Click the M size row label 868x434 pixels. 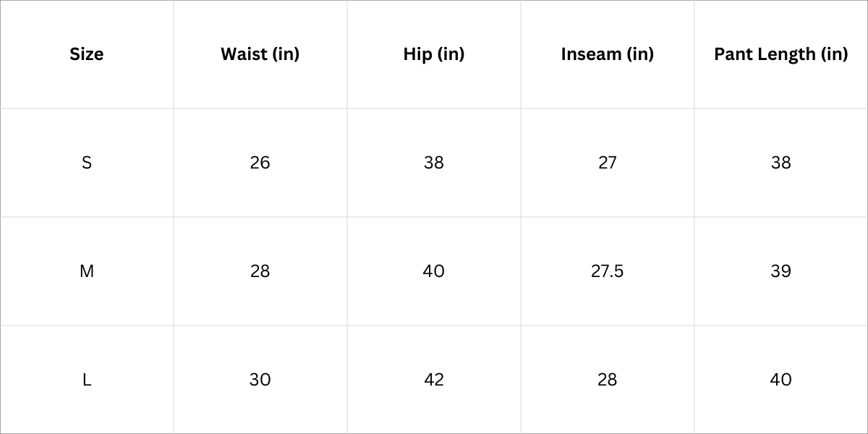coord(87,271)
